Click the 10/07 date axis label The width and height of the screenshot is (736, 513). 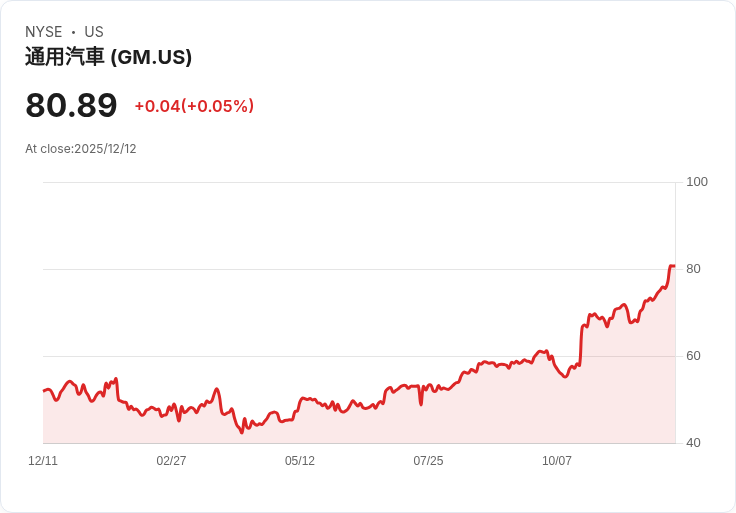tap(557, 461)
